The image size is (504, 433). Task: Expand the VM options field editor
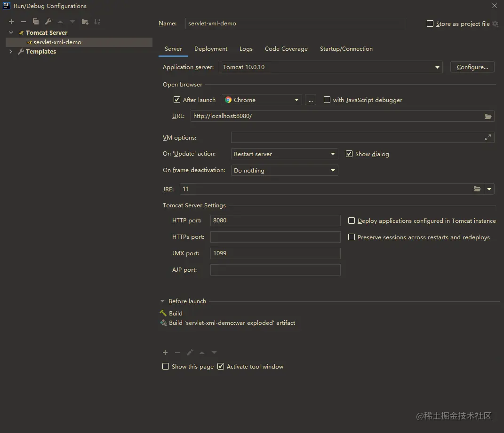488,137
